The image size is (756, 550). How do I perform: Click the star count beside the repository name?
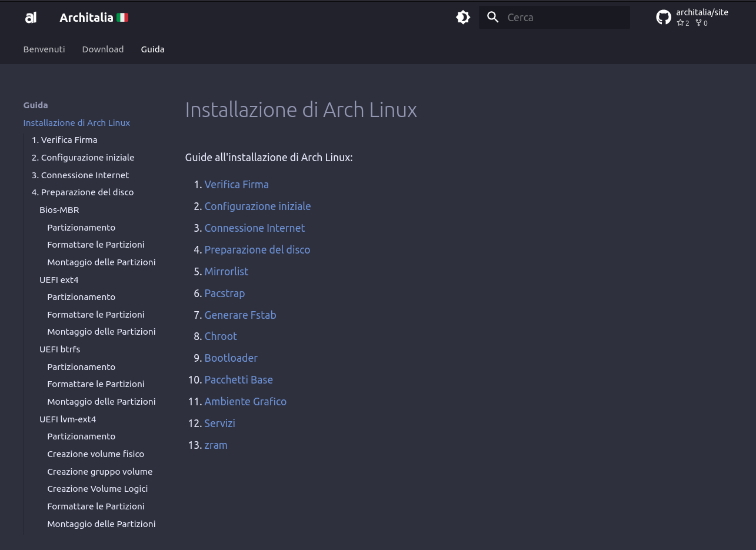[x=683, y=23]
